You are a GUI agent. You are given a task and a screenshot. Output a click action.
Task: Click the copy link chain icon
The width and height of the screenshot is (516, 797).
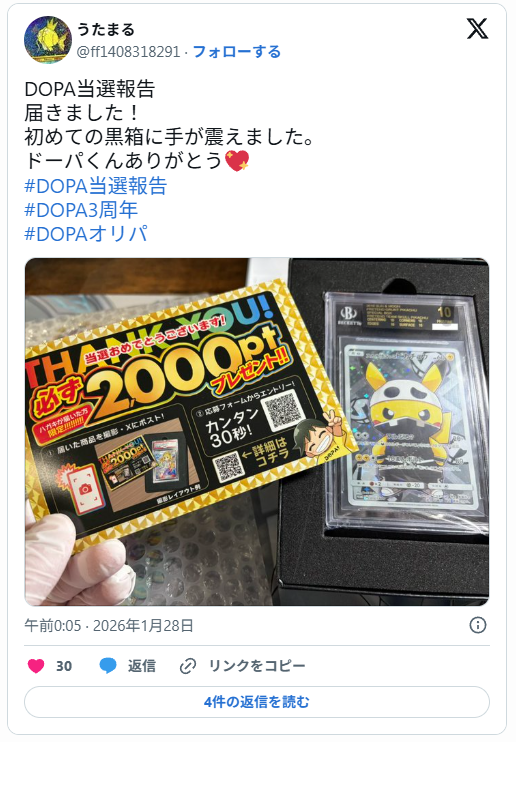(x=188, y=666)
